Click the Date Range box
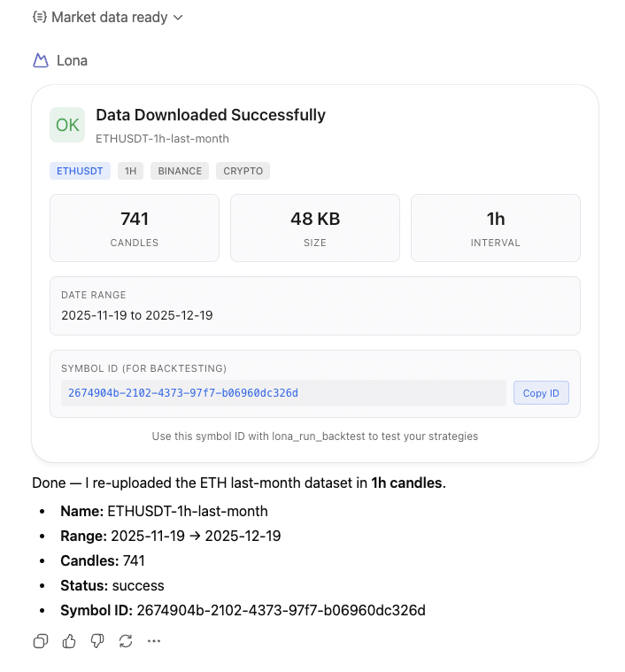 [x=315, y=305]
